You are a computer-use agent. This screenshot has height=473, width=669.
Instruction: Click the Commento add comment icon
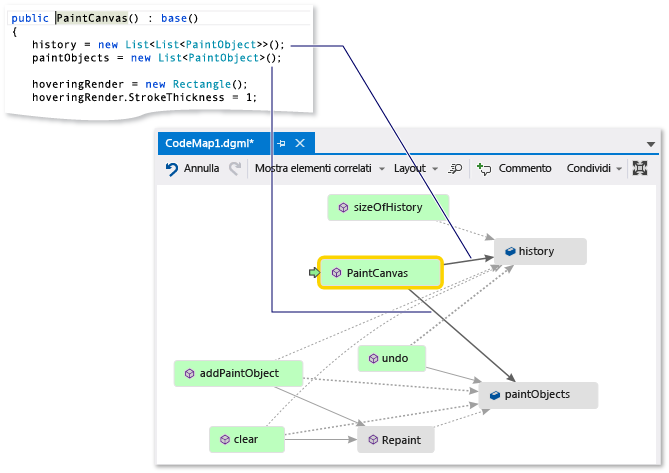[484, 169]
